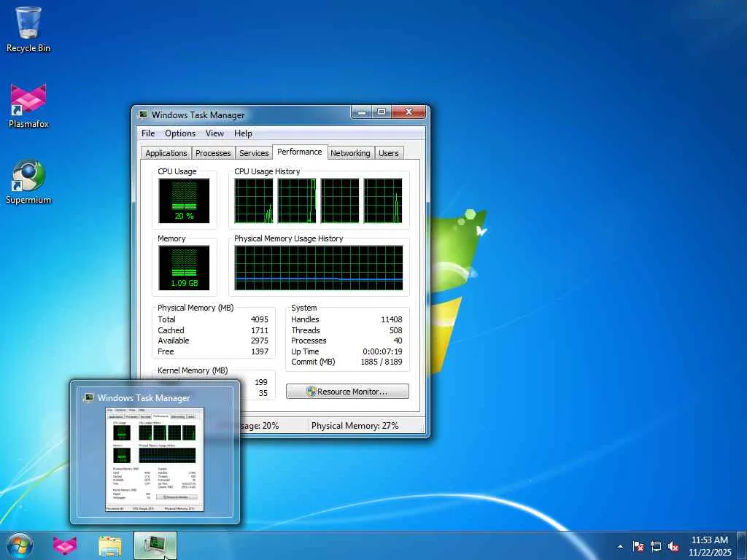Click the Task Manager thumbnail preview
Viewport: 747px width, 560px height.
point(155,459)
